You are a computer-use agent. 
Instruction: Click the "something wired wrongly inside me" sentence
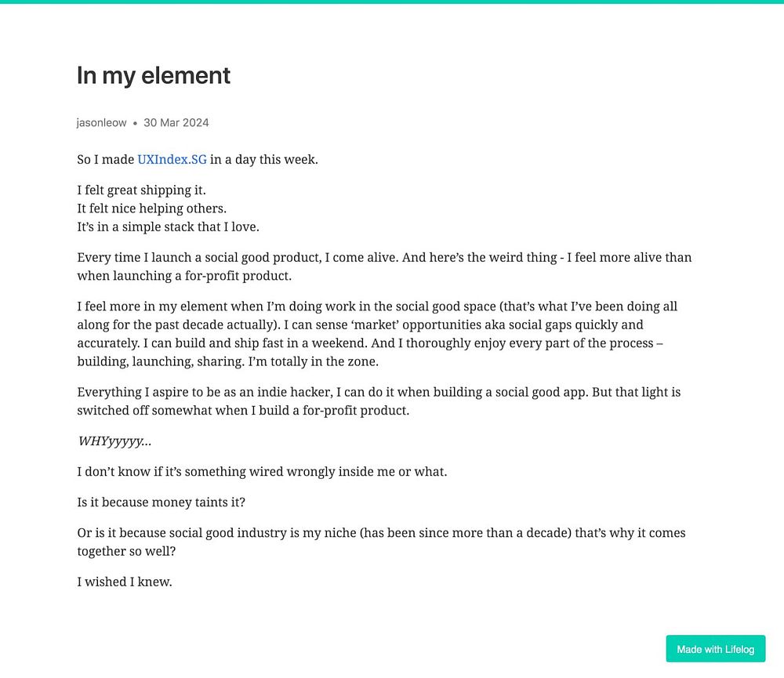(262, 472)
